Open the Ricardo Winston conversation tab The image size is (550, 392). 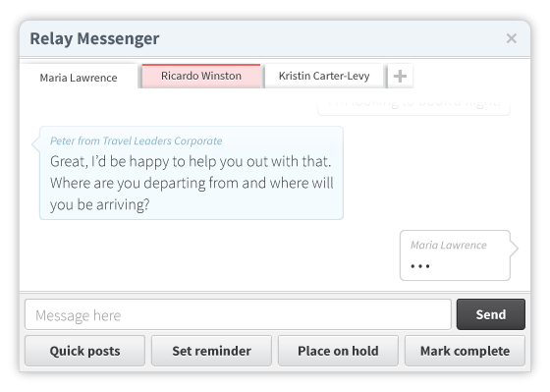[201, 76]
